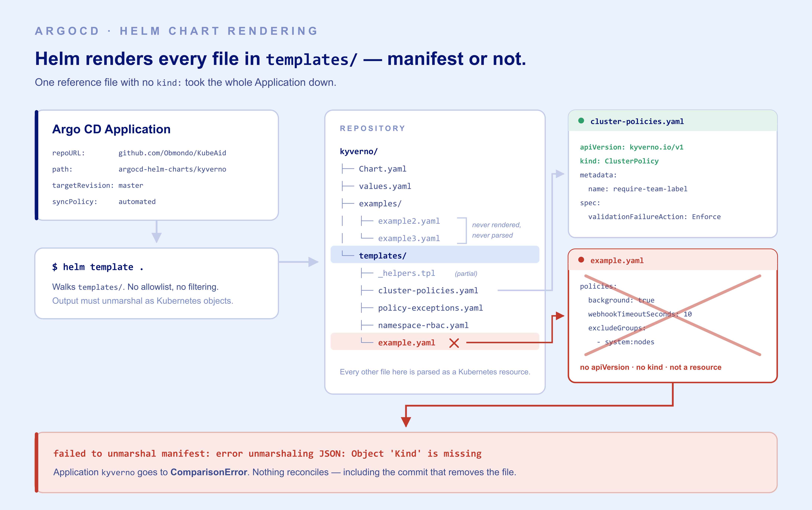Click the '(partial)' note beside _helpers.tpl
This screenshot has height=510, width=812.
tap(466, 274)
